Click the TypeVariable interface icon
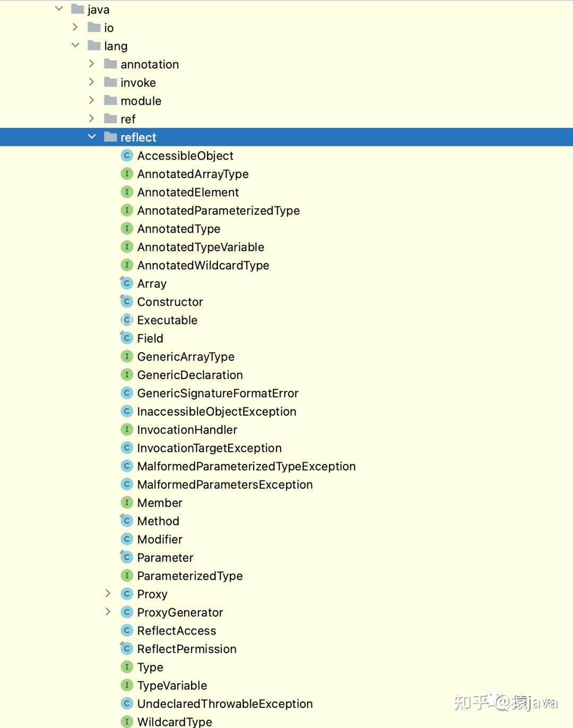573x728 pixels. pos(127,685)
